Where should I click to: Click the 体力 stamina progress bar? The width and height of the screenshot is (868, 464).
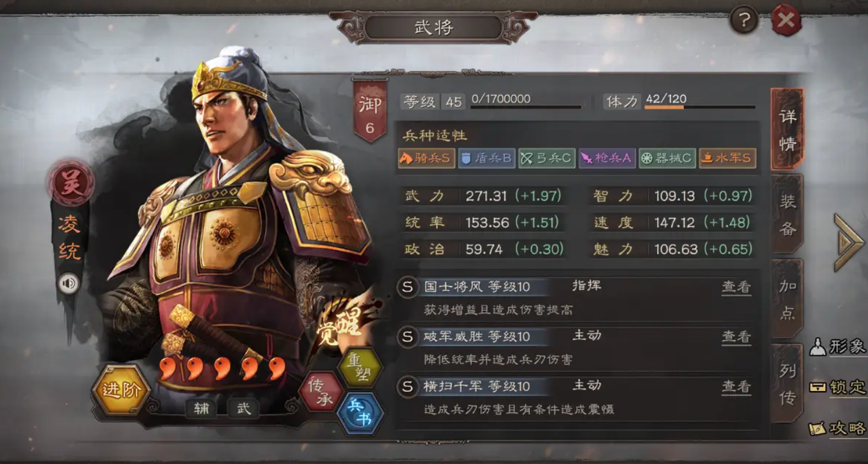point(700,107)
